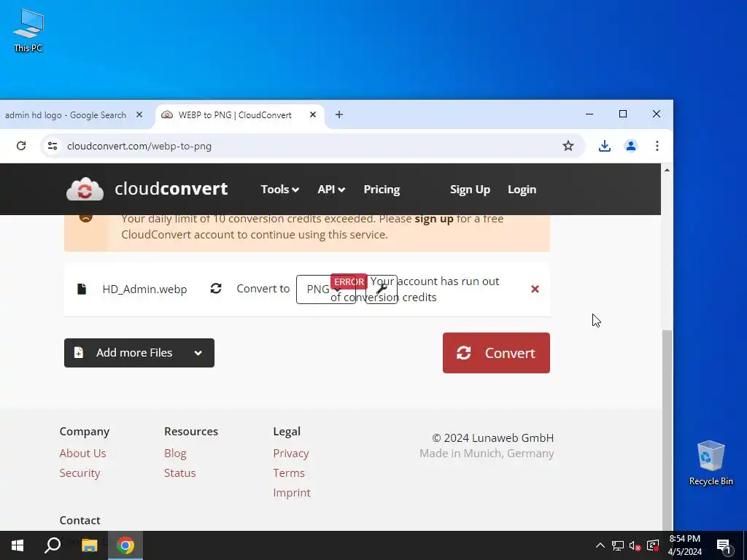The height and width of the screenshot is (560, 747).
Task: Open the Status link
Action: click(180, 472)
